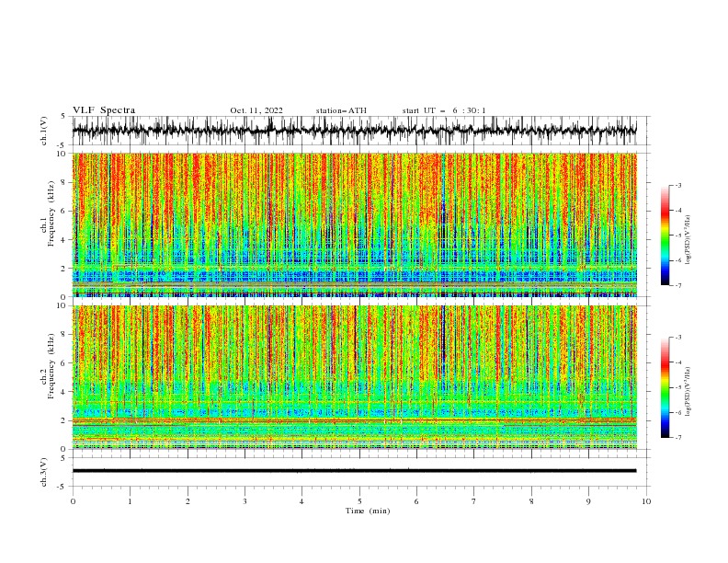Click the -3 value on ch.1 color bar
The height and width of the screenshot is (563, 728).
point(678,186)
